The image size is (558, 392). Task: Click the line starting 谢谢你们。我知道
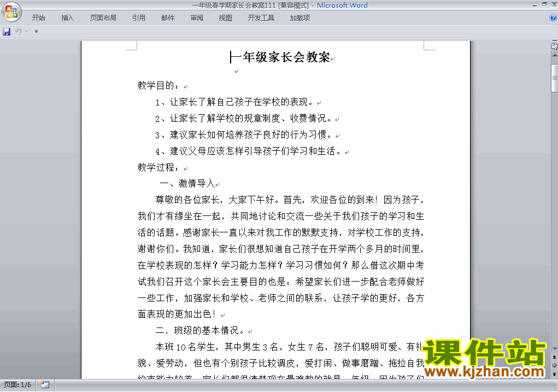point(281,249)
